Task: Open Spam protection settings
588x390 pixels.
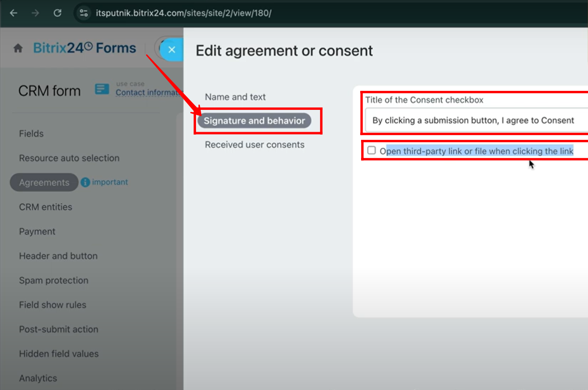Action: 54,280
